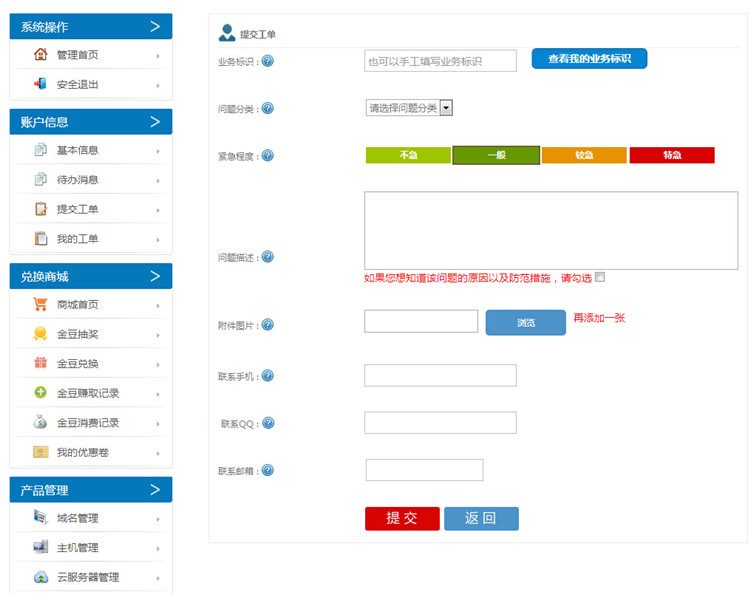
Task: Open 我的优惠卷 in the sidebar
Action: (91, 452)
